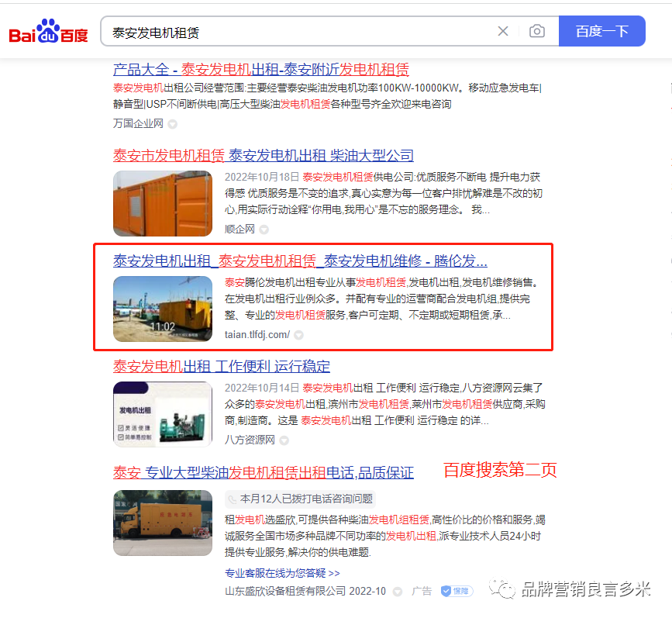672x618 pixels.
Task: Expand dropdown arrow beside 八方资源网
Action: tap(284, 440)
